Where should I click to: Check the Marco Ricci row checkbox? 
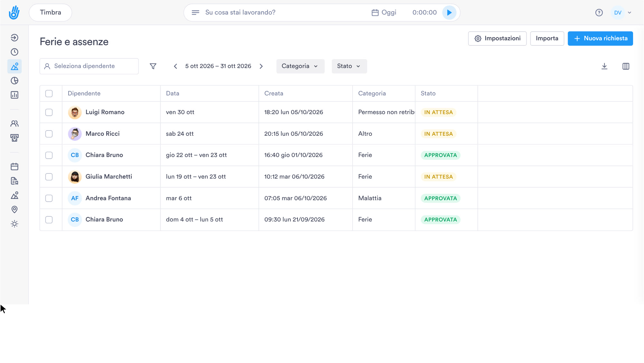[x=49, y=134]
